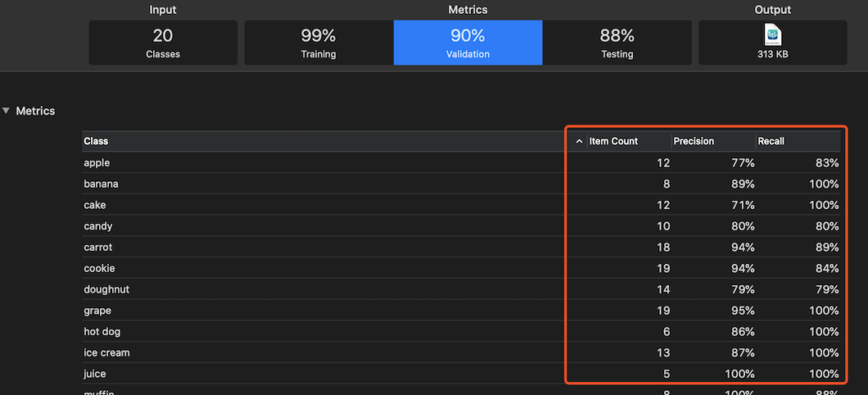This screenshot has height=395, width=868.
Task: Click the mlmodel file icon in Output
Action: pyautogui.click(x=772, y=34)
